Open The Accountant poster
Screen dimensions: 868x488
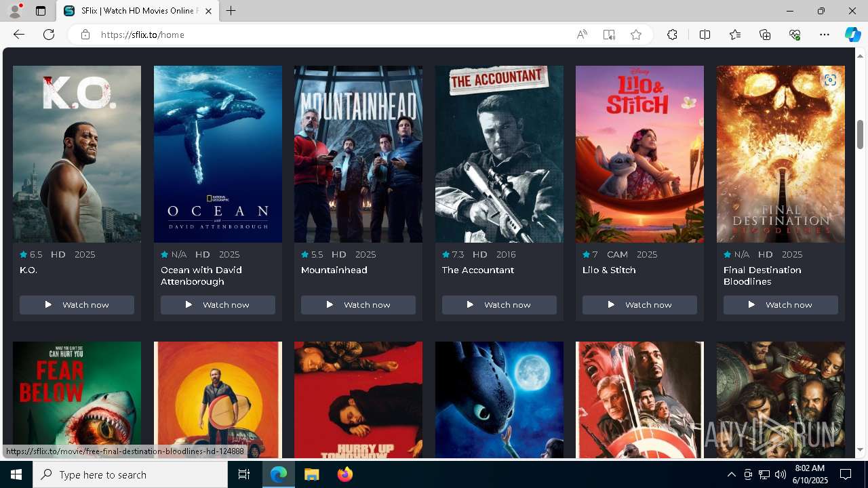pos(499,154)
